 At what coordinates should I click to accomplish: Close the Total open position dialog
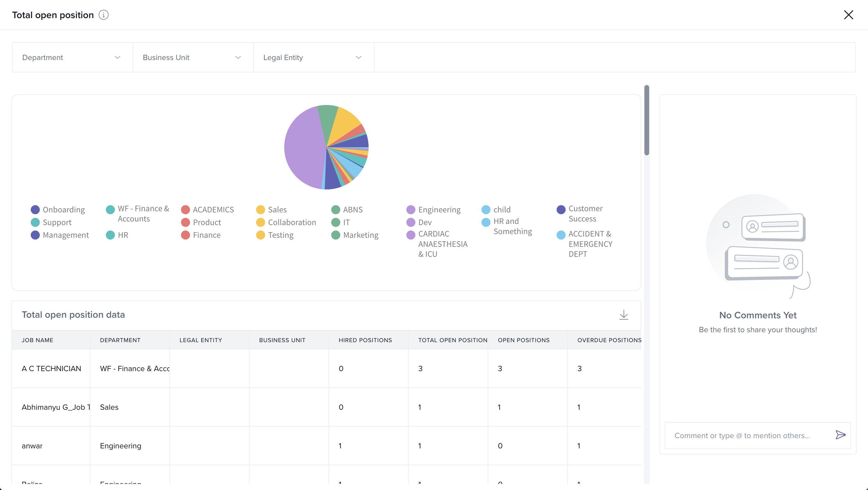pyautogui.click(x=848, y=15)
